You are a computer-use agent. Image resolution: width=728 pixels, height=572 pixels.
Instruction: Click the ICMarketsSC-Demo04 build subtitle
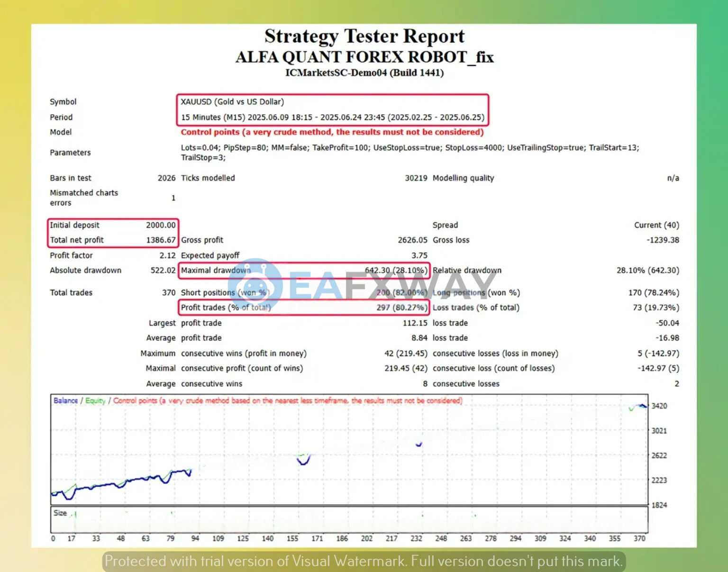[x=364, y=73]
